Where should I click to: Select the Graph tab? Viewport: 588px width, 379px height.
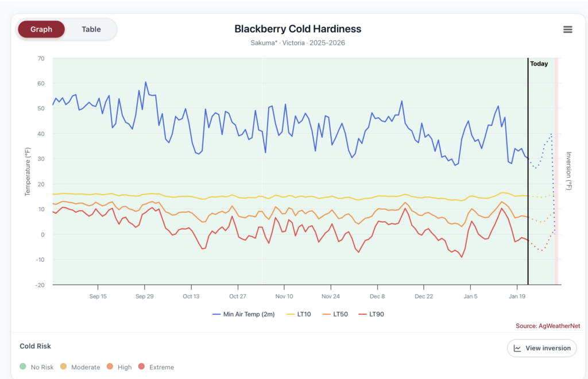(x=41, y=29)
